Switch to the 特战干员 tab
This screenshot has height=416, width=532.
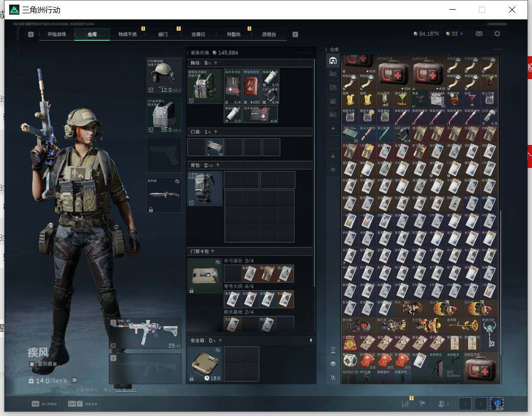tap(128, 34)
